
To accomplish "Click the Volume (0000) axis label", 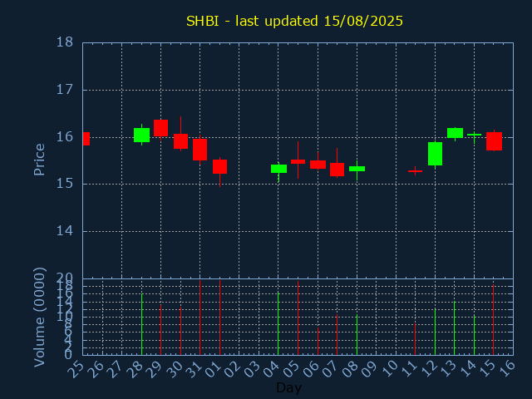I will coord(39,318).
